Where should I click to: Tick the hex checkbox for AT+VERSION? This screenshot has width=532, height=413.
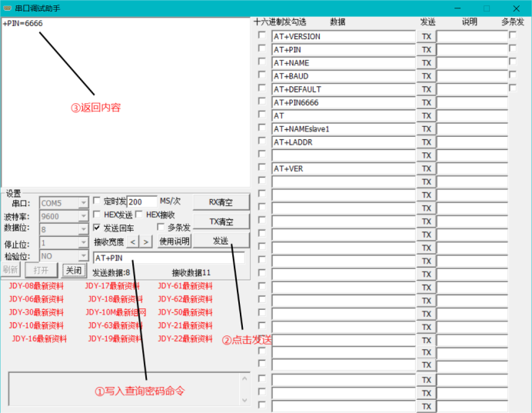tap(261, 35)
